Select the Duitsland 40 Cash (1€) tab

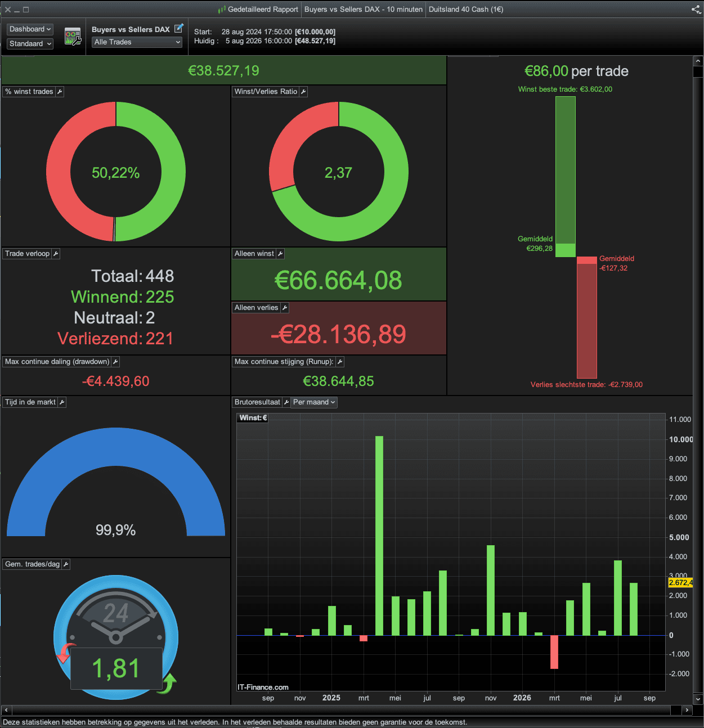pos(466,9)
